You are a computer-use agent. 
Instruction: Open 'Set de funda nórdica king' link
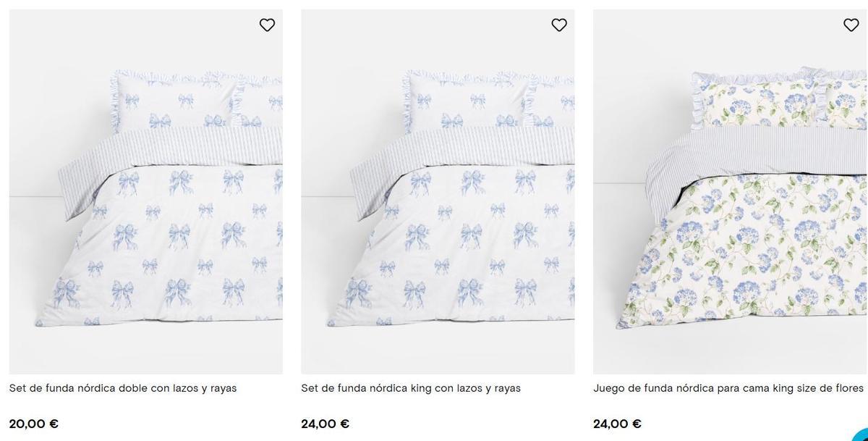click(410, 388)
